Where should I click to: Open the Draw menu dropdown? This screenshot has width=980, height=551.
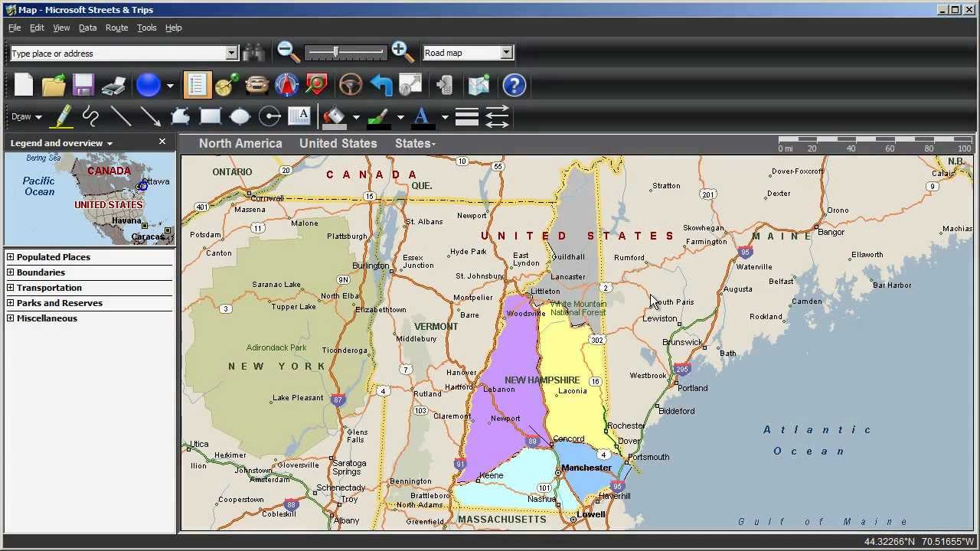point(26,117)
